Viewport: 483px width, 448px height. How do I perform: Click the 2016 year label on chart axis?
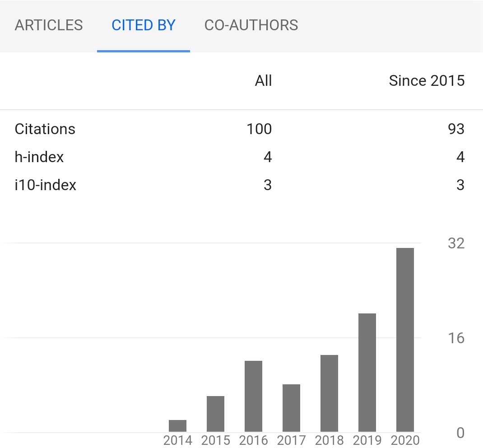tap(254, 441)
